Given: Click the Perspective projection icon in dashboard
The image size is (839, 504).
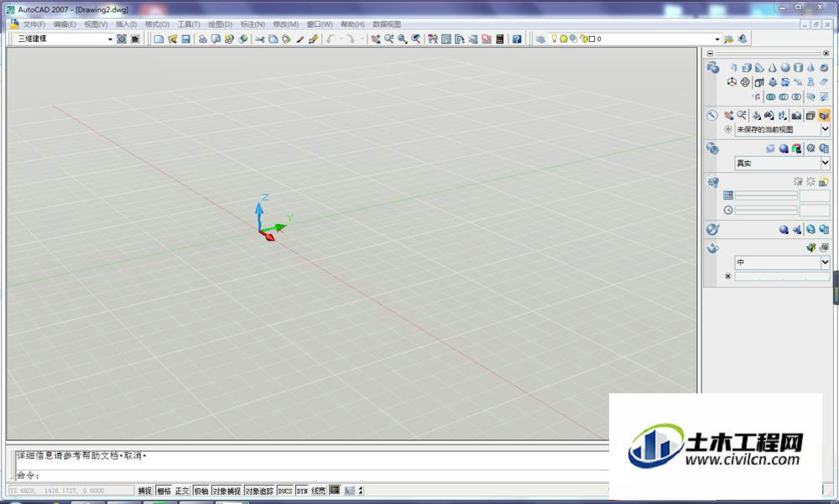Looking at the screenshot, I should (x=824, y=115).
